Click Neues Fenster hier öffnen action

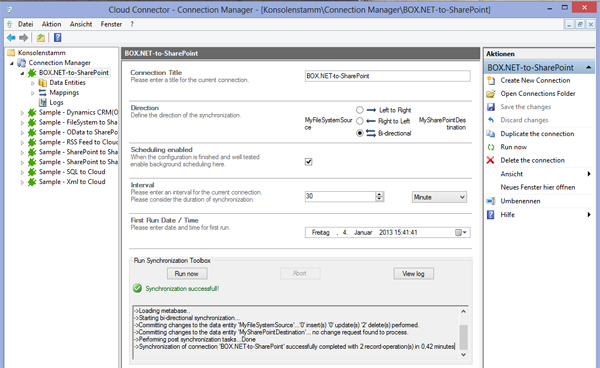538,187
